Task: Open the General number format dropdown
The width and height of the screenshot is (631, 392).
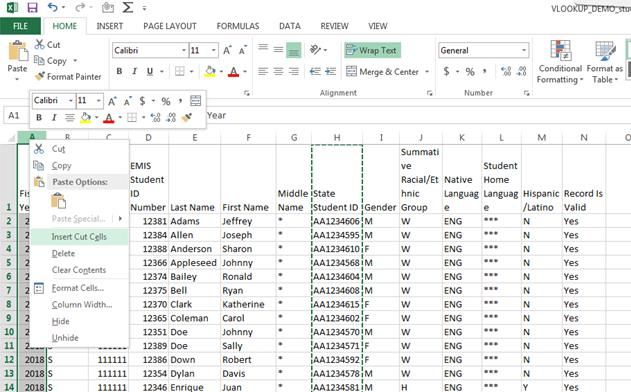Action: 524,50
